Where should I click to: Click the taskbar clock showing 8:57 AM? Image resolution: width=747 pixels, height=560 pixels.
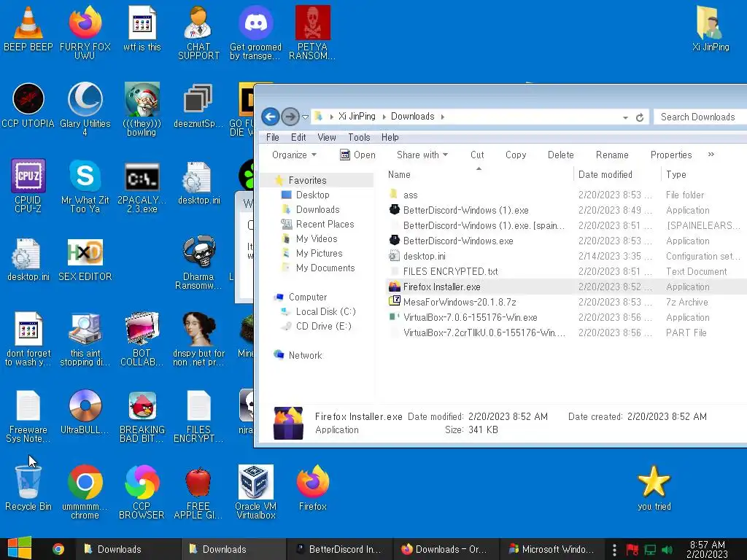(707, 549)
